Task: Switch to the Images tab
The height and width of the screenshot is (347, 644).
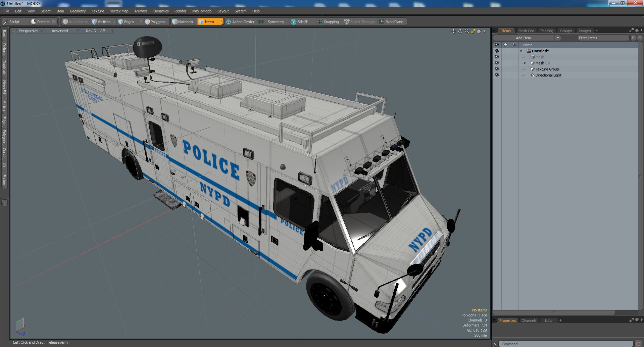Action: 585,31
